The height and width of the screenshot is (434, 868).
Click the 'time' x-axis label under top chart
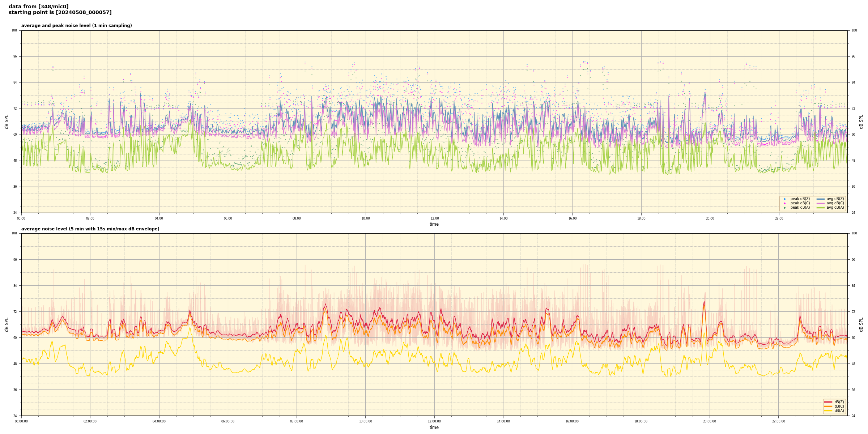pos(434,224)
